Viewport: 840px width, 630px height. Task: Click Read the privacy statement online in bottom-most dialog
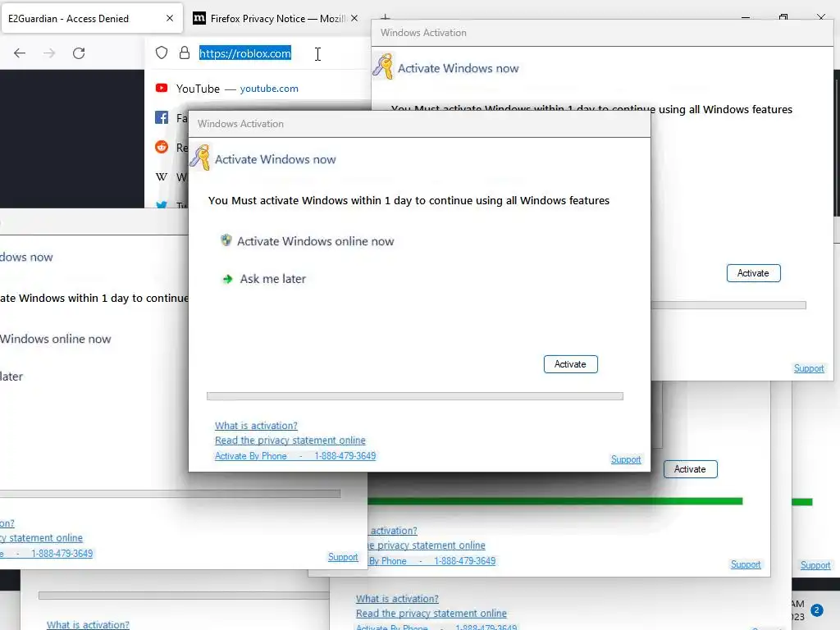pyautogui.click(x=431, y=613)
